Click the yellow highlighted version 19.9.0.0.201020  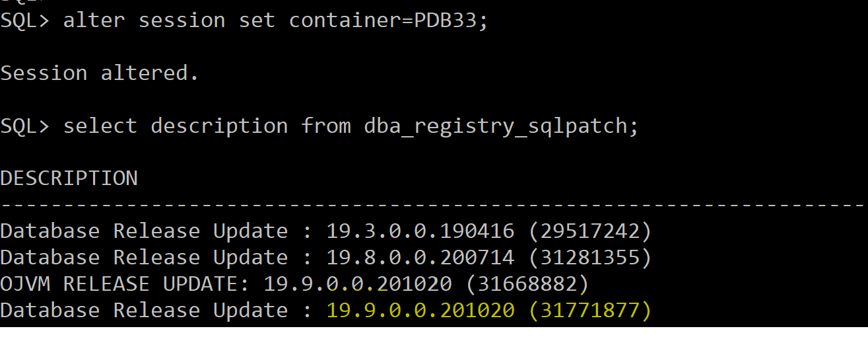tap(420, 311)
